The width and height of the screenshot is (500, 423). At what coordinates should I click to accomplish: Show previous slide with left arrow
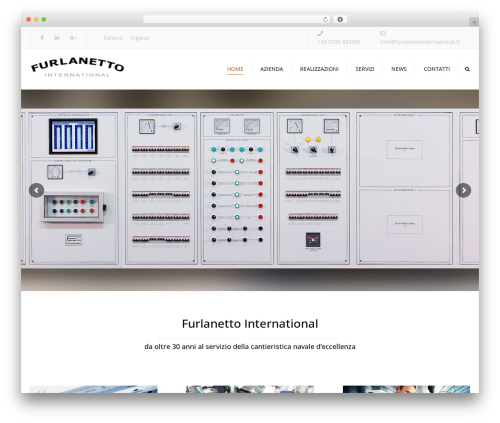click(x=37, y=190)
